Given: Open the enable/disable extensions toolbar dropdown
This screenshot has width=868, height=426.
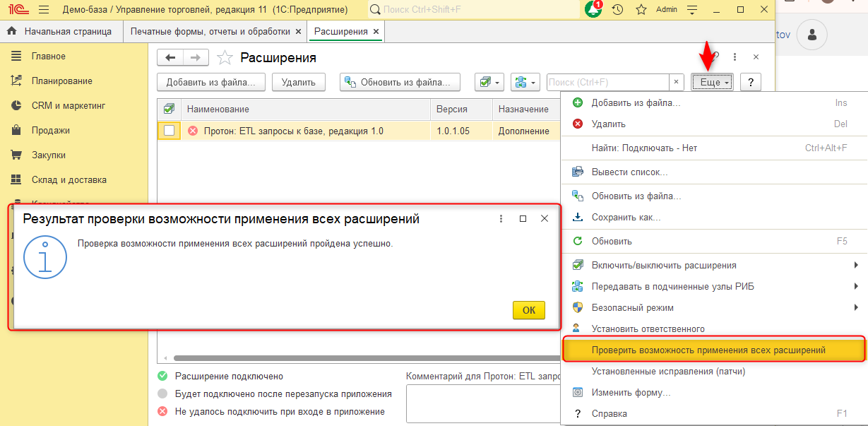Looking at the screenshot, I should point(489,82).
